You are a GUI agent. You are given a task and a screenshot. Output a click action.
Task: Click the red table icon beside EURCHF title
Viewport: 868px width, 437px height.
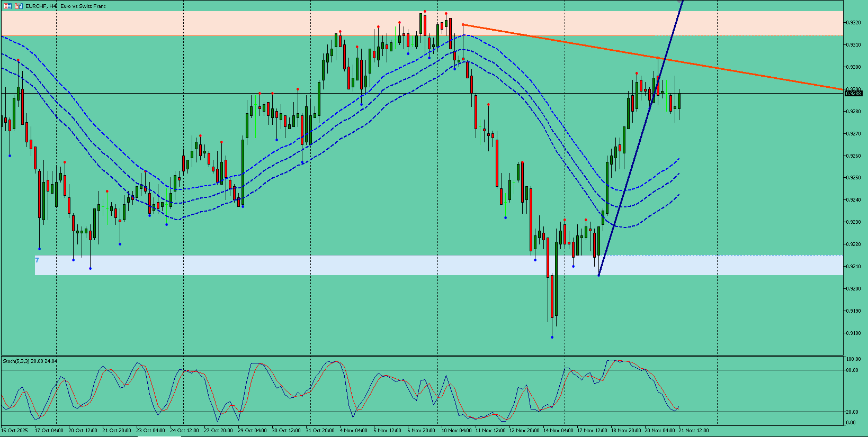[8, 6]
